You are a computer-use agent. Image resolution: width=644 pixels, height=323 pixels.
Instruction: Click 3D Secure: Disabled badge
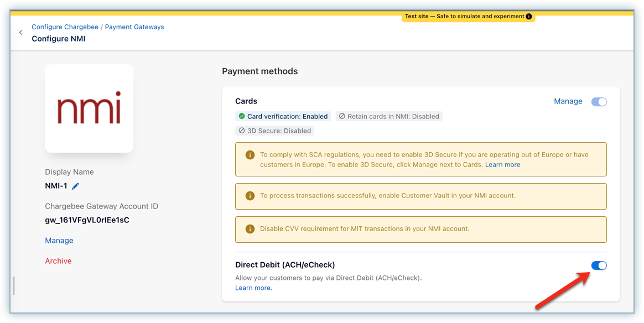pos(275,131)
